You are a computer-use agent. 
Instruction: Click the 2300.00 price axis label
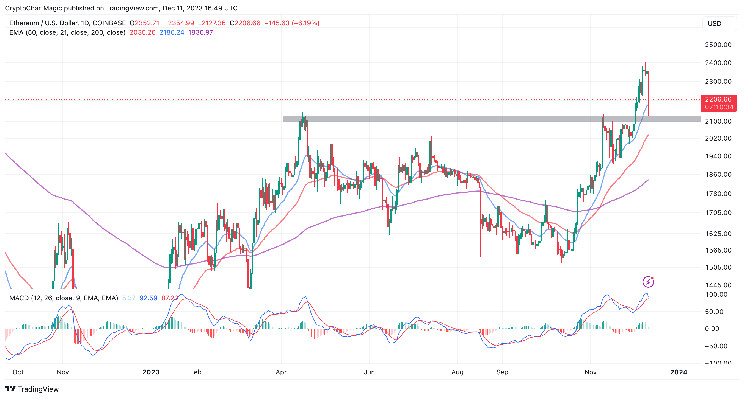coord(718,81)
